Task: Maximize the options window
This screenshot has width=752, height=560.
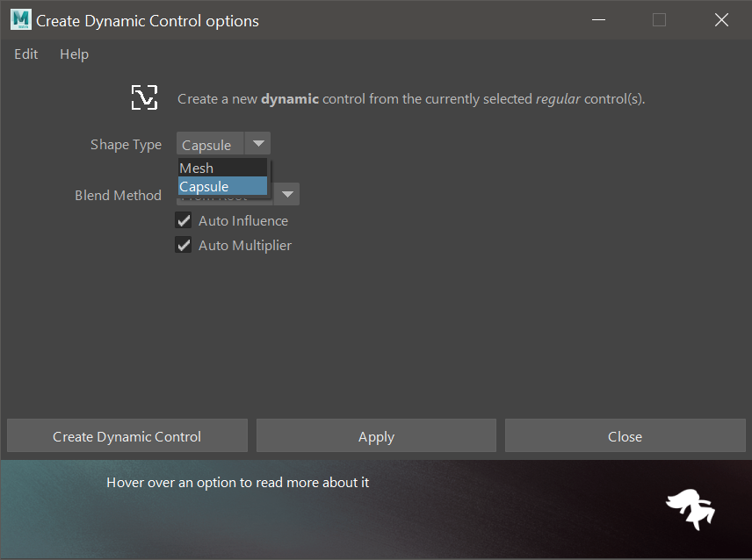Action: click(659, 19)
